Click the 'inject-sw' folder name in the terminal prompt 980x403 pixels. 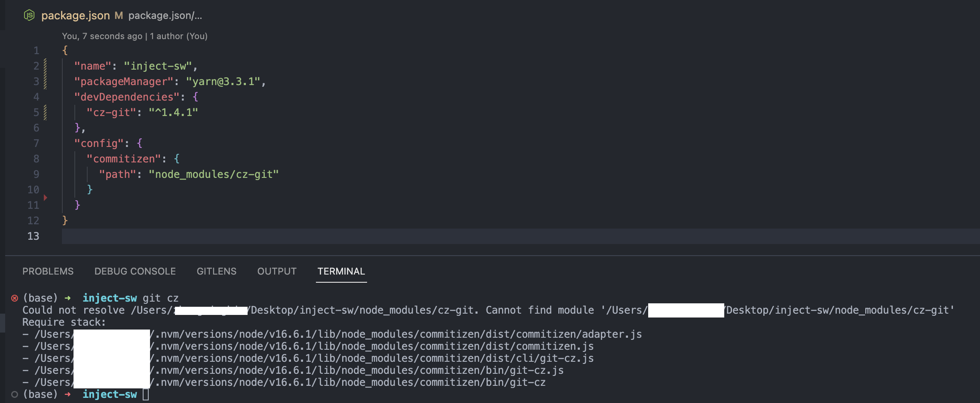point(110,298)
